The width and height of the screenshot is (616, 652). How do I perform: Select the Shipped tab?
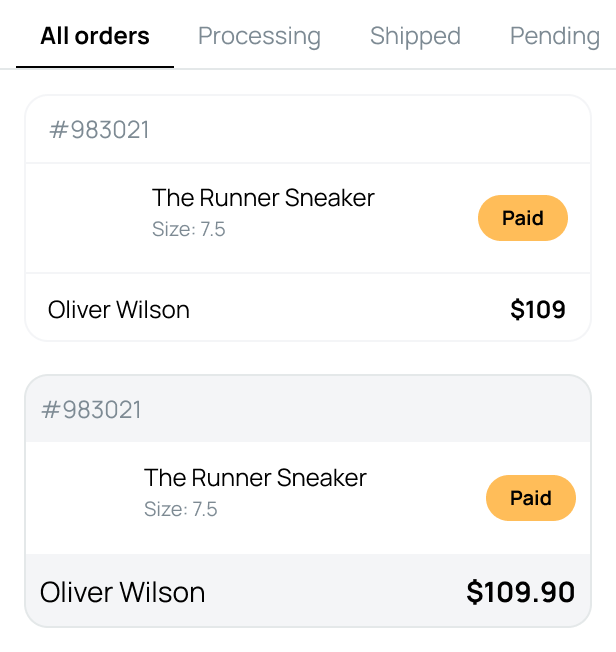[415, 37]
